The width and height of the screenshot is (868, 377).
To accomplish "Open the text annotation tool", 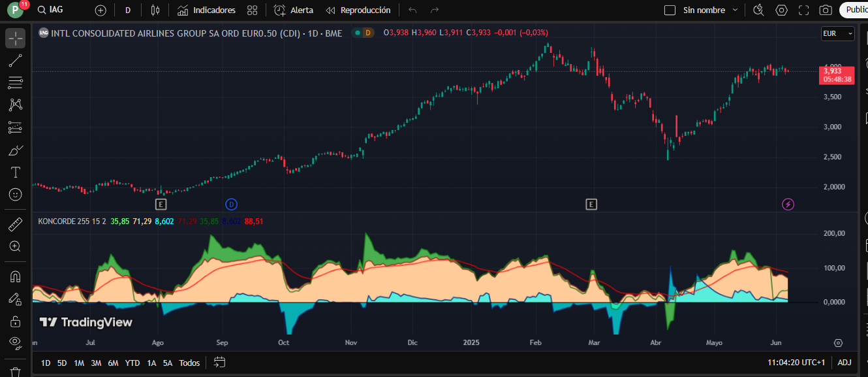I will point(16,172).
